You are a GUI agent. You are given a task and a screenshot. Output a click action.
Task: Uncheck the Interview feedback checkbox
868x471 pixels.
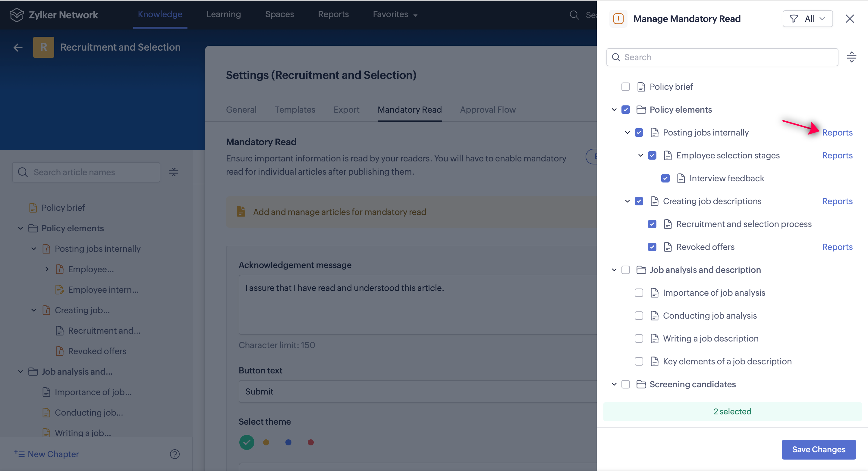tap(665, 179)
